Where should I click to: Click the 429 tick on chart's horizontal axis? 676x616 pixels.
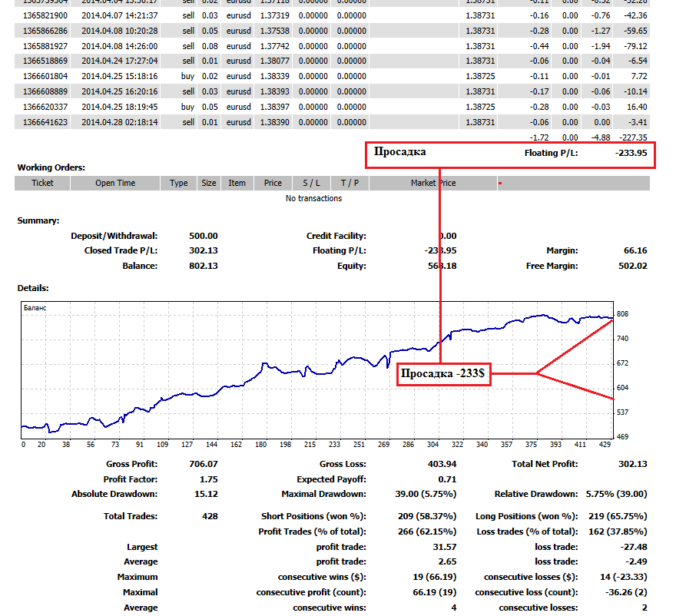605,445
